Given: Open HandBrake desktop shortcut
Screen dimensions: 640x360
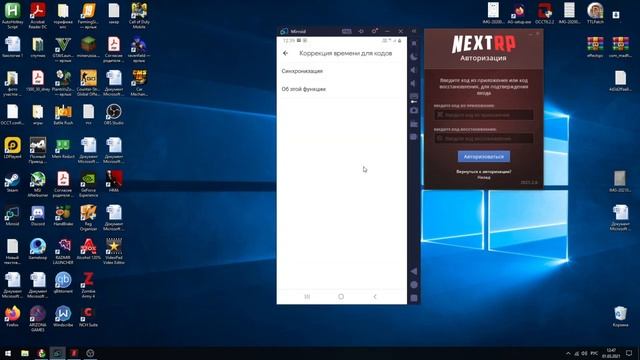Looking at the screenshot, I should (x=63, y=216).
